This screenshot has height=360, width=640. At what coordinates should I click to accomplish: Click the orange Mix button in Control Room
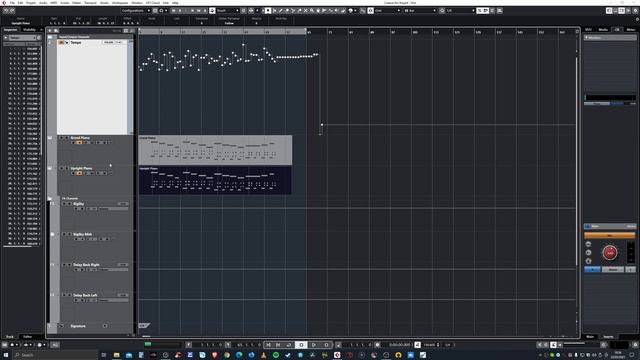610,236
